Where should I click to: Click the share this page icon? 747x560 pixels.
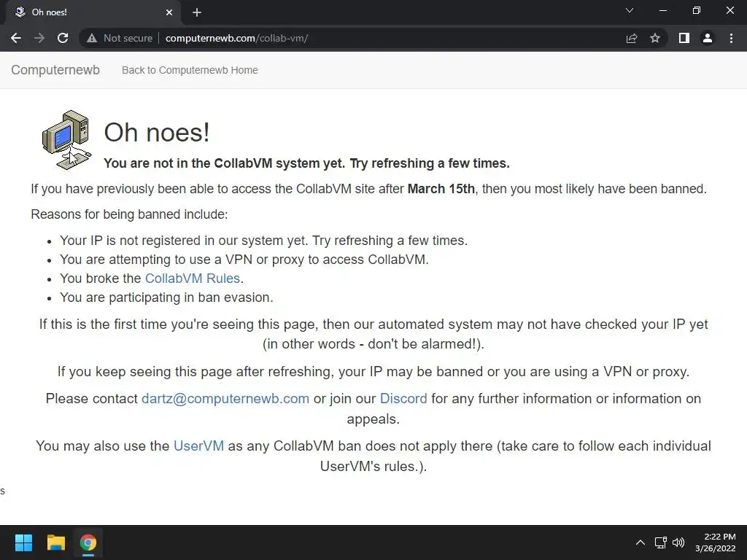632,38
